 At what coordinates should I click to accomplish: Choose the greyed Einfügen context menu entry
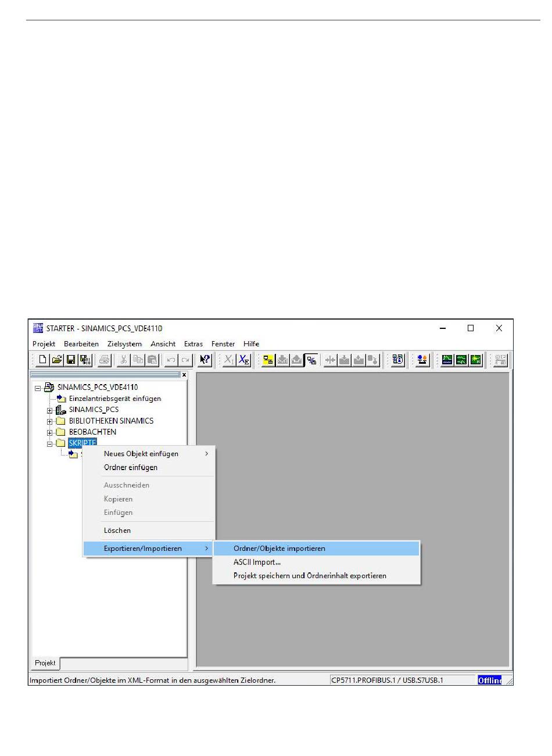coord(149,513)
